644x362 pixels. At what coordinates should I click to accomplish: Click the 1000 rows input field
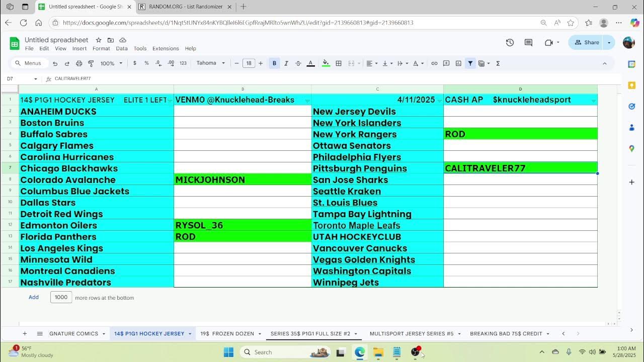click(61, 297)
